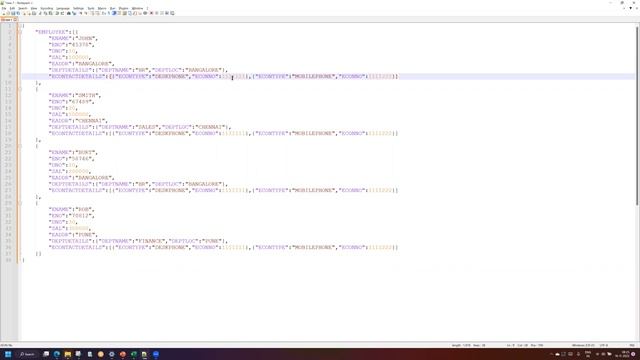Save the file using the Save icon
Image resolution: width=640 pixels, height=360 pixels.
[x=13, y=13]
